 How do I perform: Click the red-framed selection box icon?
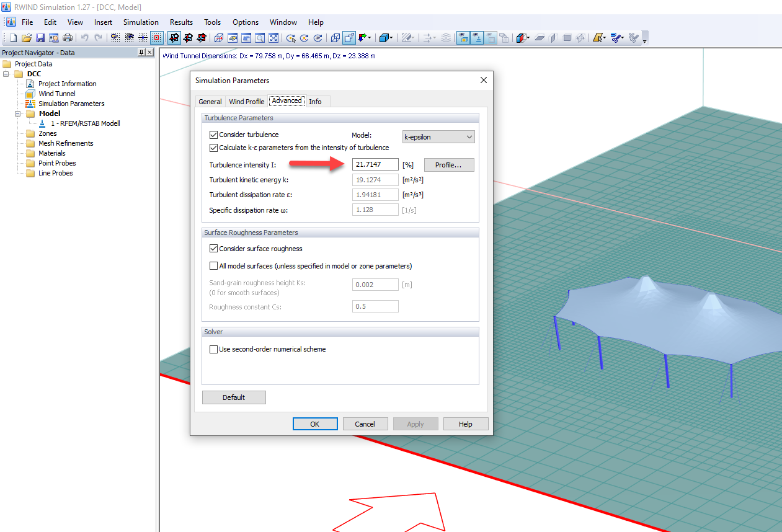156,38
